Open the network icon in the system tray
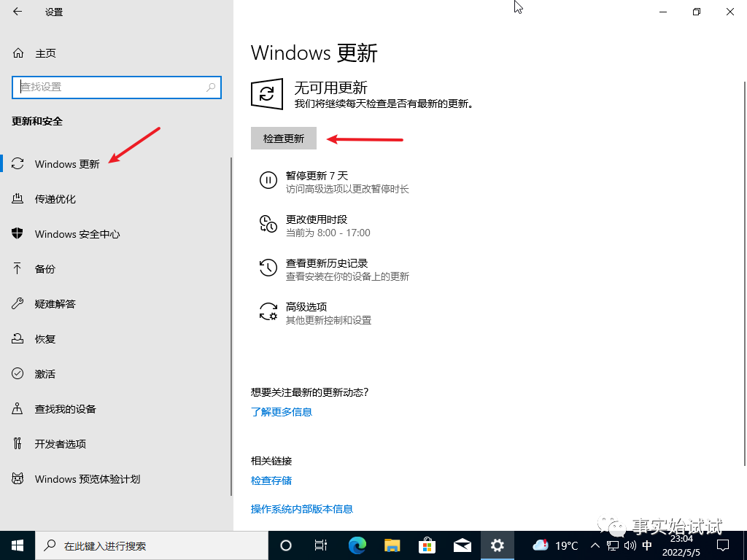 (x=613, y=545)
